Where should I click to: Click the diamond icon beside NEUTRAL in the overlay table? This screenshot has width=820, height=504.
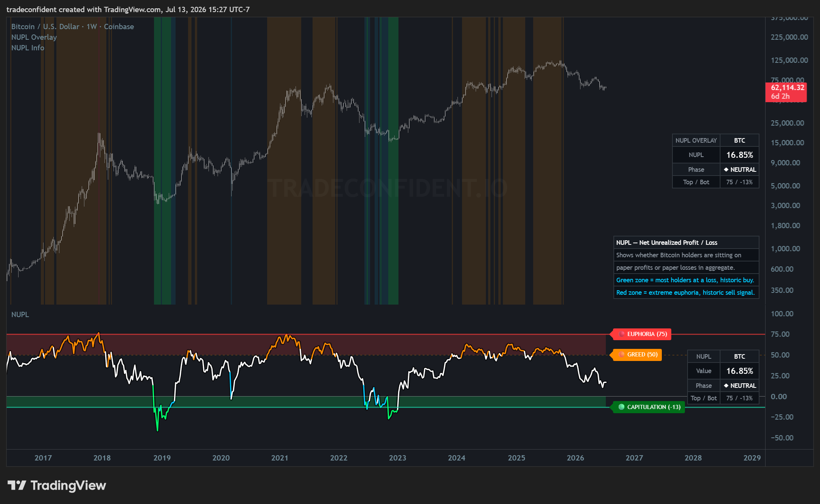tap(726, 170)
